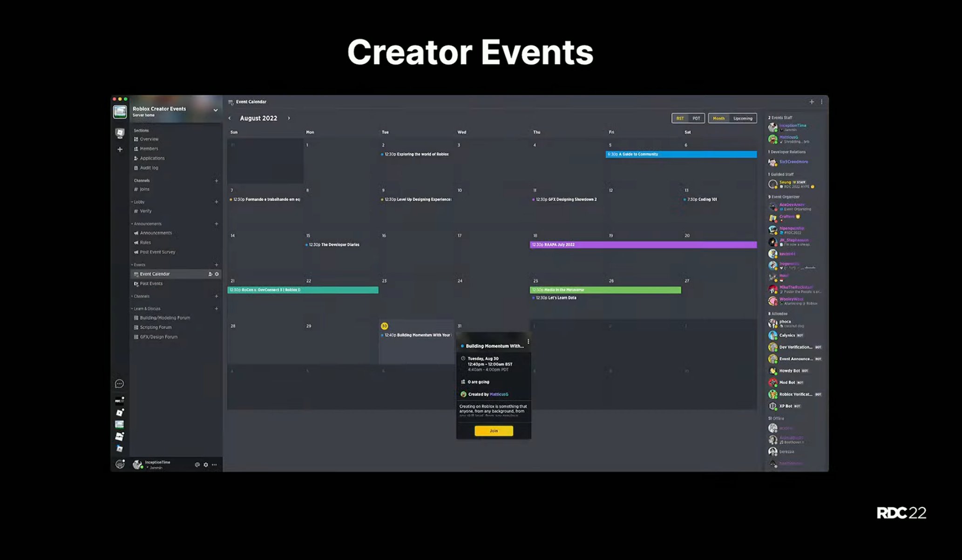Expand the Roblox Creator Events server menu

click(216, 110)
